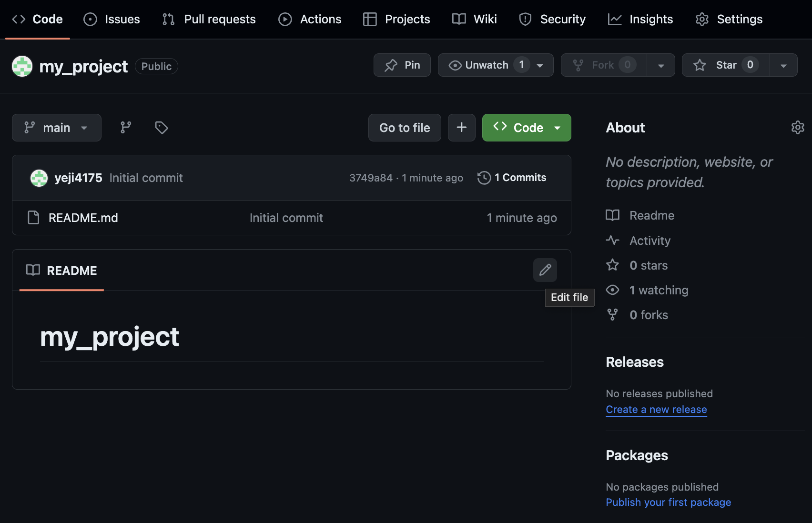This screenshot has width=812, height=523.
Task: Open commit hash 3749a84
Action: (x=371, y=178)
